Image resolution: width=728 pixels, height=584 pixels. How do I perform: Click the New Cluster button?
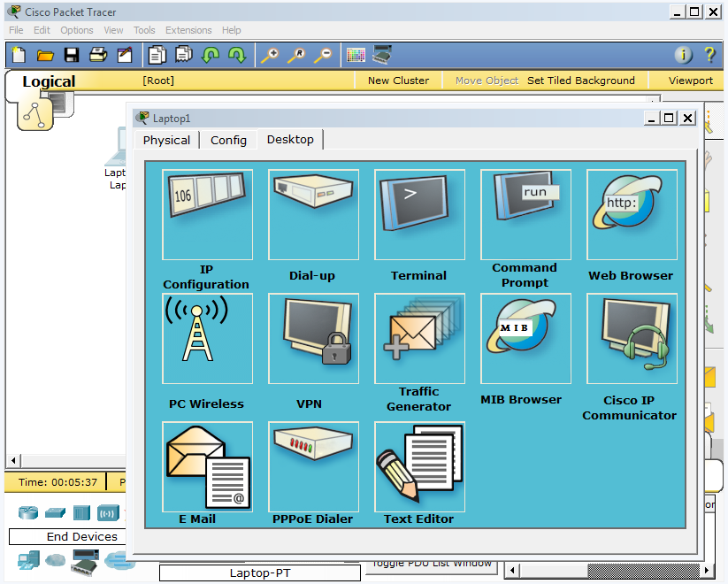click(x=398, y=81)
